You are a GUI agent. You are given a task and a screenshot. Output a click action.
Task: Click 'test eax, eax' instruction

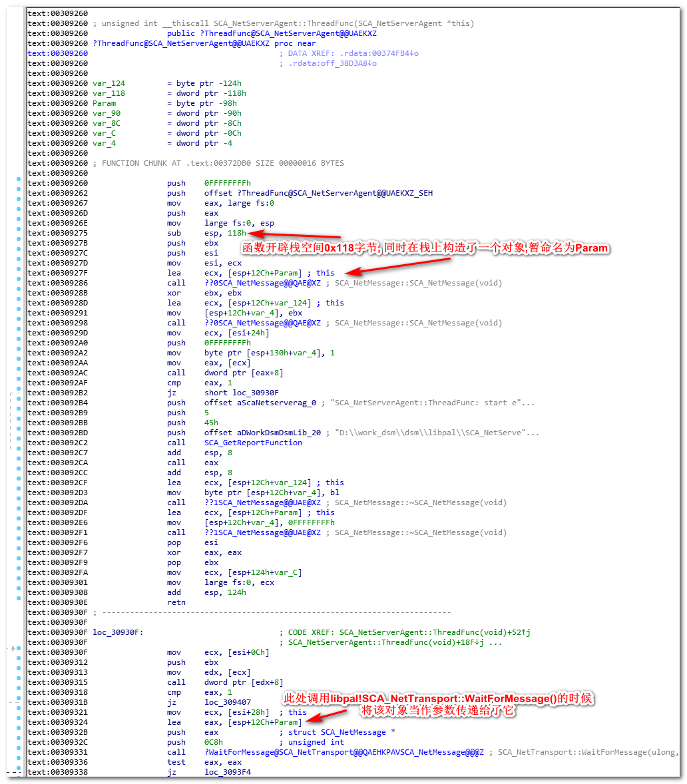(x=204, y=763)
